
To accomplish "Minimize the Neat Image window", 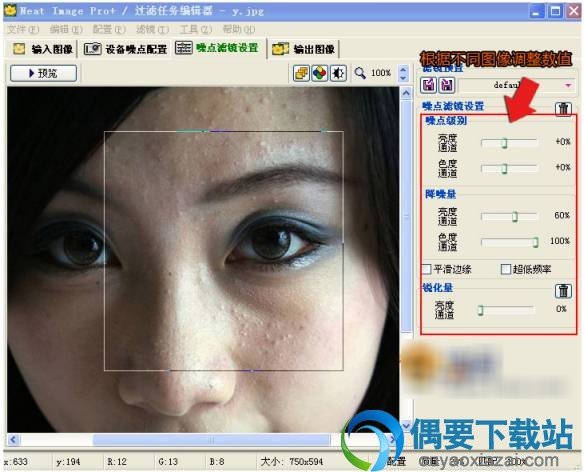I will point(536,11).
